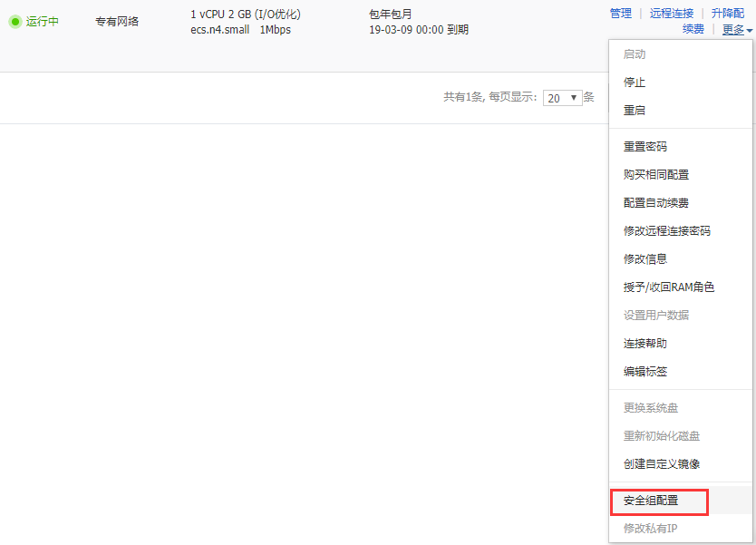Image resolution: width=756 pixels, height=545 pixels.
Task: Select 停止 from the menu
Action: point(635,83)
